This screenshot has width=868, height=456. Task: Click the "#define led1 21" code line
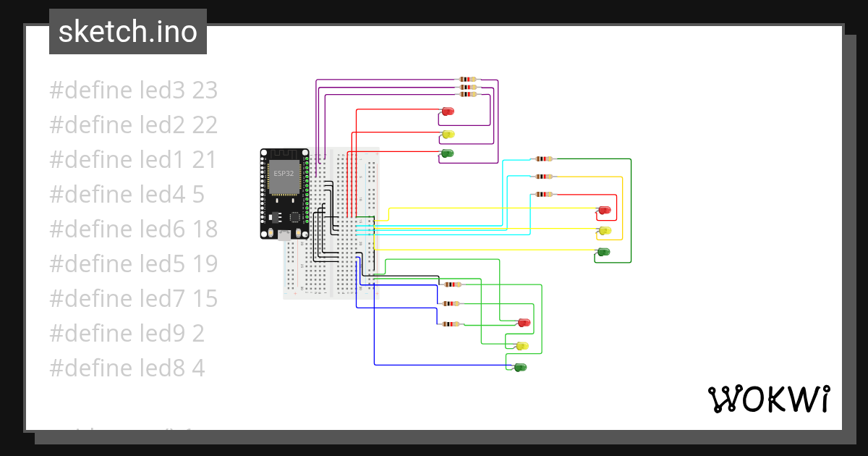(132, 159)
